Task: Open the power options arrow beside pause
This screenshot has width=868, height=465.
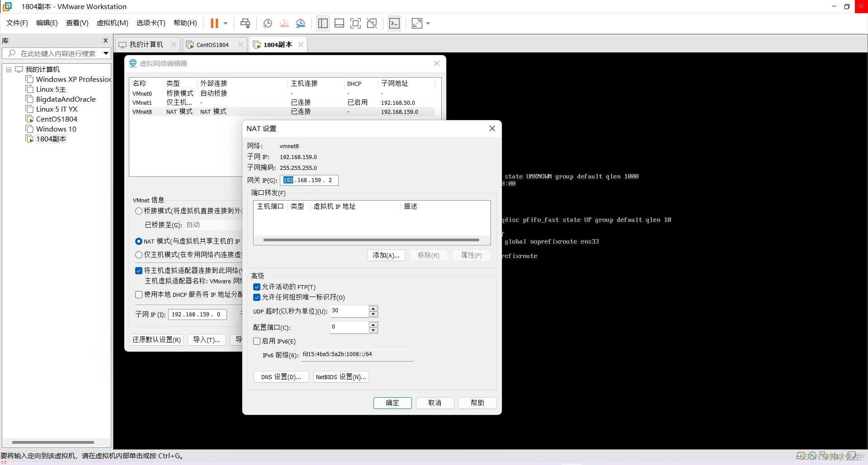Action: [x=226, y=23]
